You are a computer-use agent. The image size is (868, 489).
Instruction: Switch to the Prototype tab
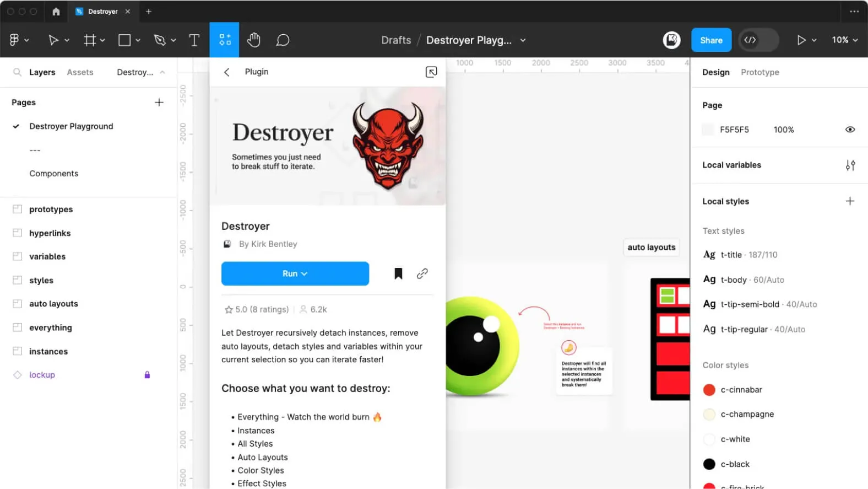click(759, 72)
